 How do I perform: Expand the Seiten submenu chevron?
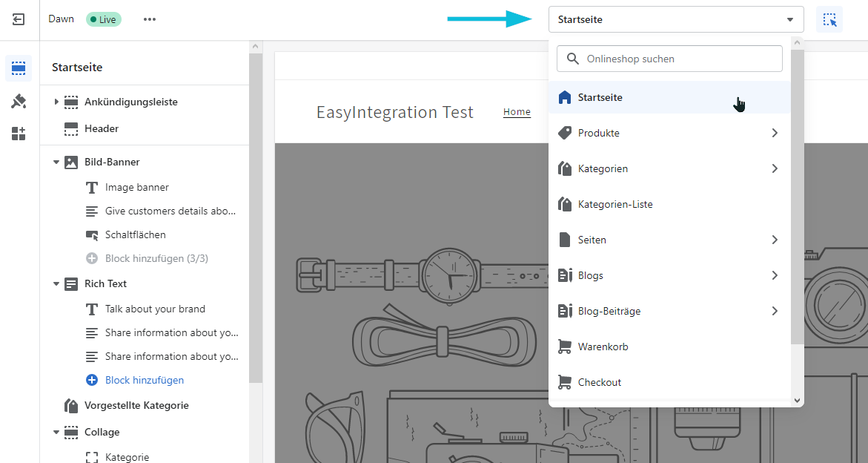775,240
